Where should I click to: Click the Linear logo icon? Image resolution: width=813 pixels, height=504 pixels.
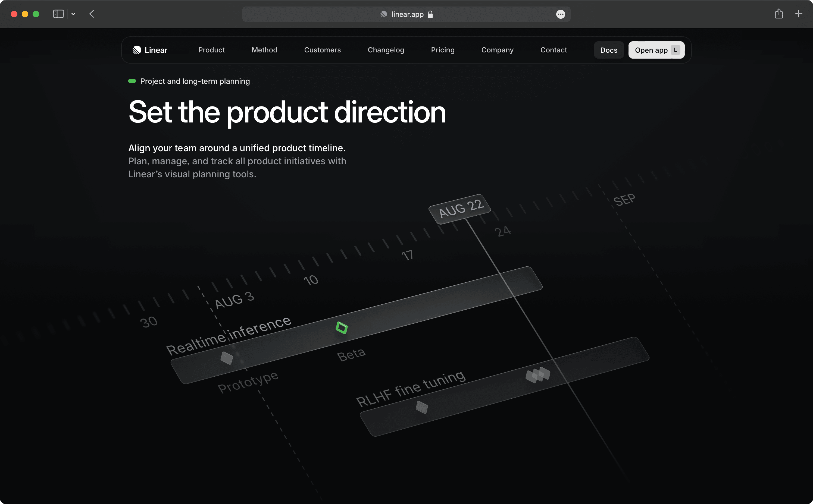pyautogui.click(x=136, y=50)
